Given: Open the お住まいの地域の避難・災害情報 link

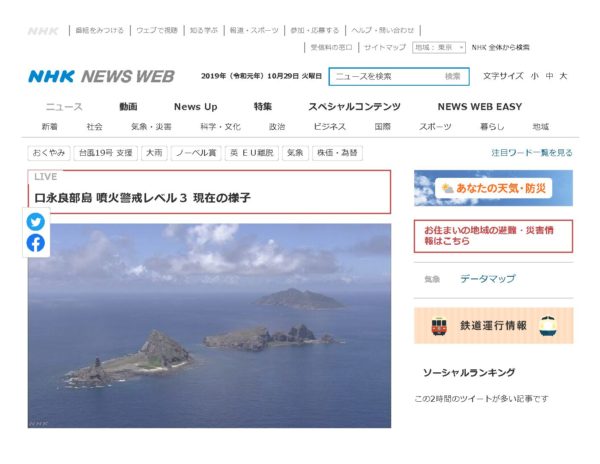Looking at the screenshot, I should pos(494,236).
